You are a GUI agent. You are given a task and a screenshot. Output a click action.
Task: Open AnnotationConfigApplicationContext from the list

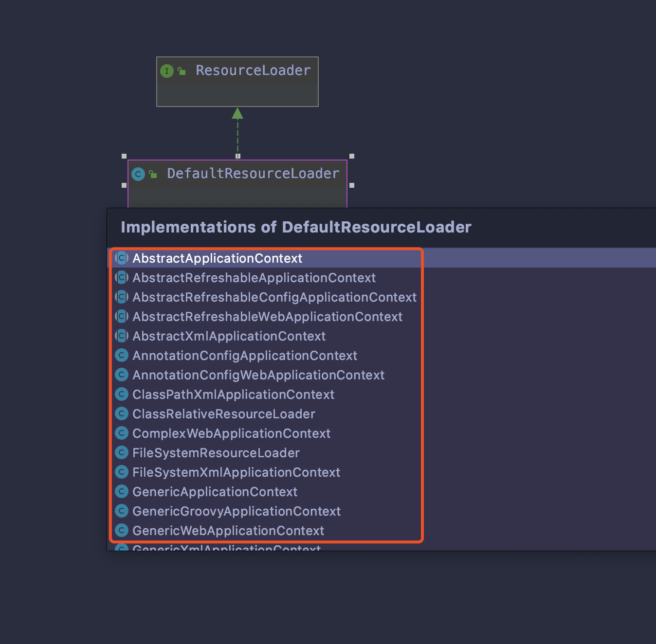click(245, 355)
